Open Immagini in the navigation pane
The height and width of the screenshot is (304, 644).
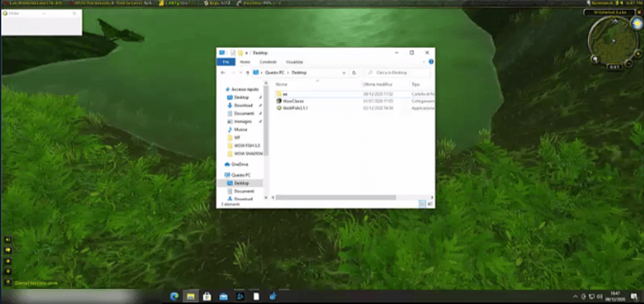point(243,122)
